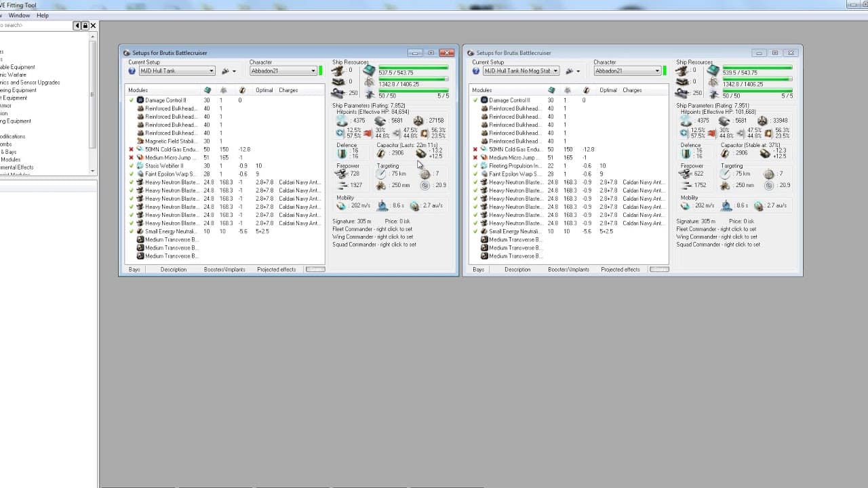Click the back arrow icon beside the search field
This screenshot has height=488, width=868.
pos(77,26)
